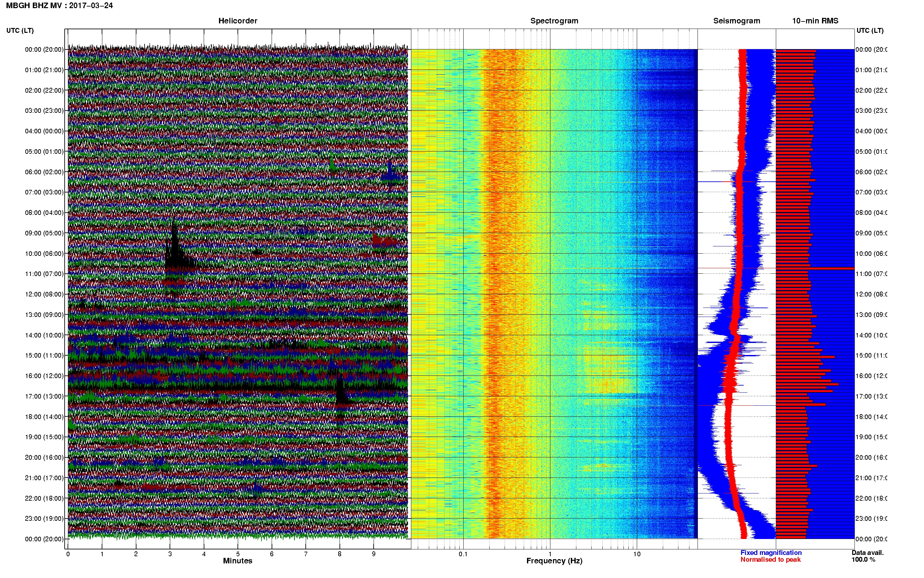Click minute tick '5' on Helicorder axis
The image size is (924, 578).
coord(237,554)
